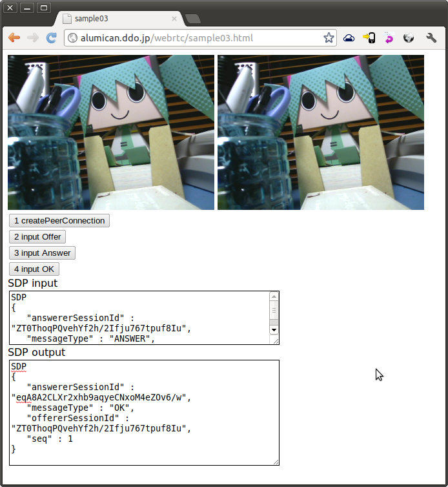Click the 3 input Answer button

click(42, 253)
